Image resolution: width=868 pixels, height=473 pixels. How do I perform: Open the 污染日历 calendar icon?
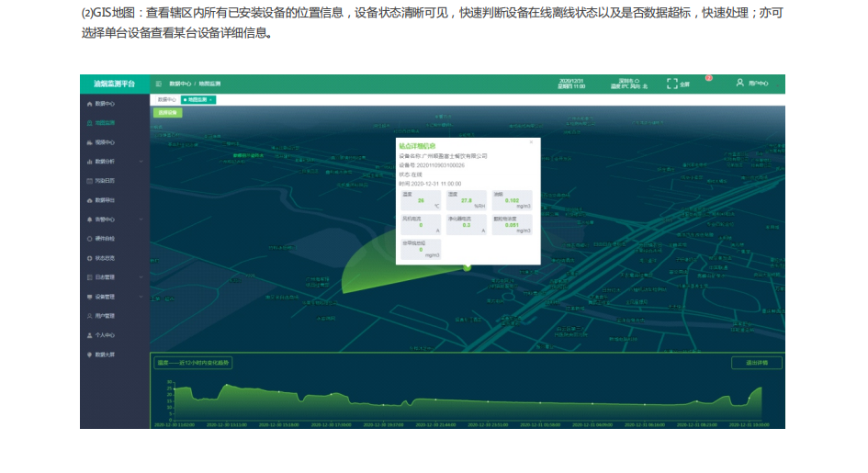(90, 181)
